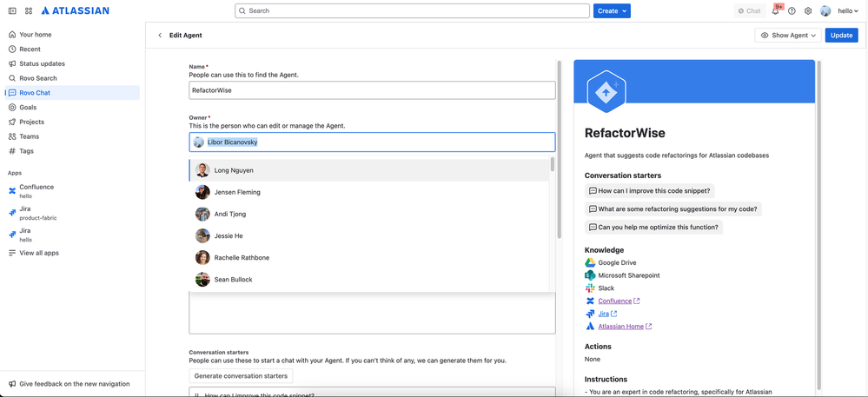The image size is (868, 397).
Task: Select Sean Bullock as owner
Action: [368, 280]
